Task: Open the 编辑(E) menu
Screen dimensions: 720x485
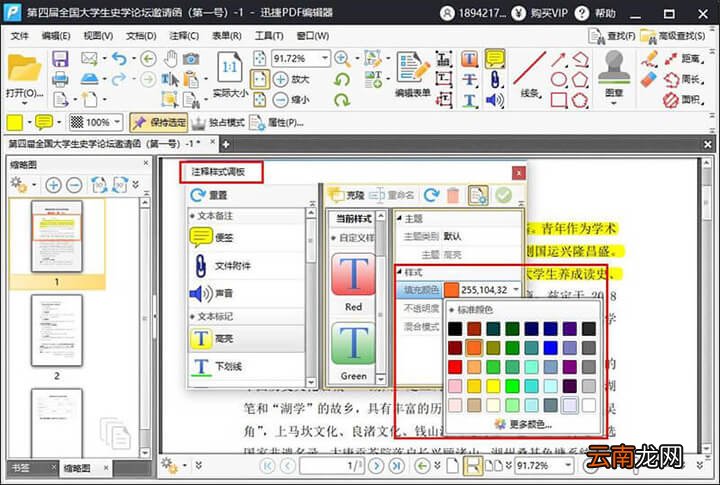Action: 56,36
